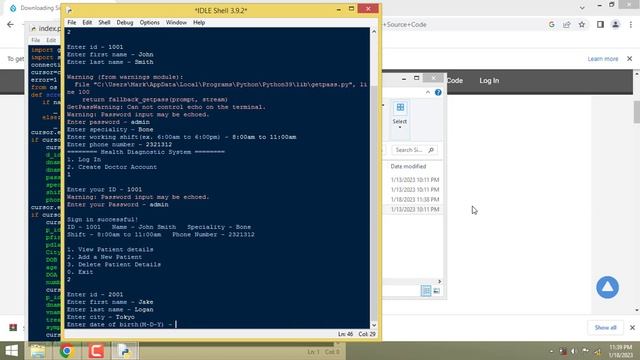Screen dimensions: 640x360
Task: Open Chrome profile avatar
Action: click(616, 24)
